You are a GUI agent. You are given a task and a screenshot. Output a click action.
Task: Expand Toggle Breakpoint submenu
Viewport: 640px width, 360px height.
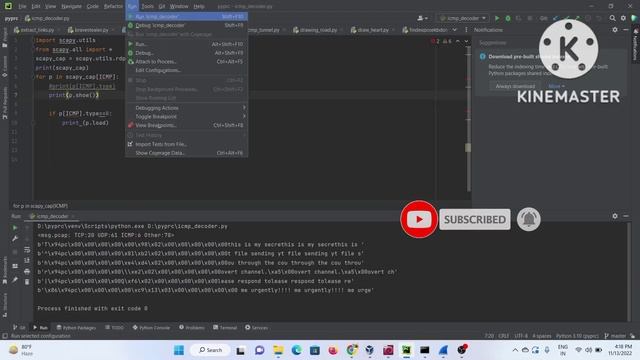pos(187,117)
